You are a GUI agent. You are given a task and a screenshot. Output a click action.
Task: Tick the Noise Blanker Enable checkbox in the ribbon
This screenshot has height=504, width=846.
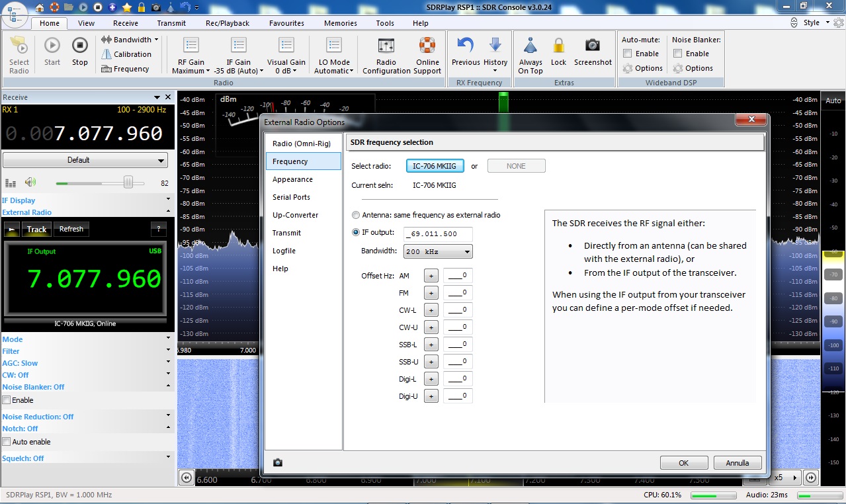[x=678, y=54]
